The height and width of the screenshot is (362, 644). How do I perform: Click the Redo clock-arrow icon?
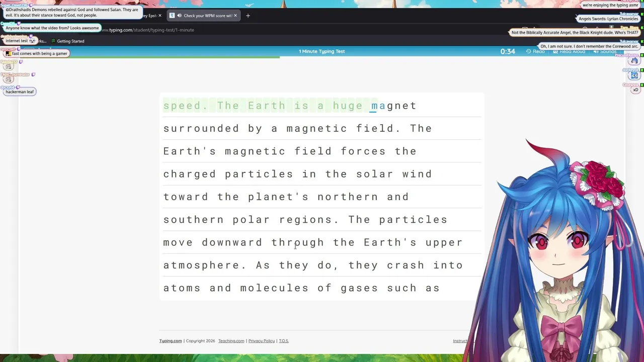click(x=529, y=51)
